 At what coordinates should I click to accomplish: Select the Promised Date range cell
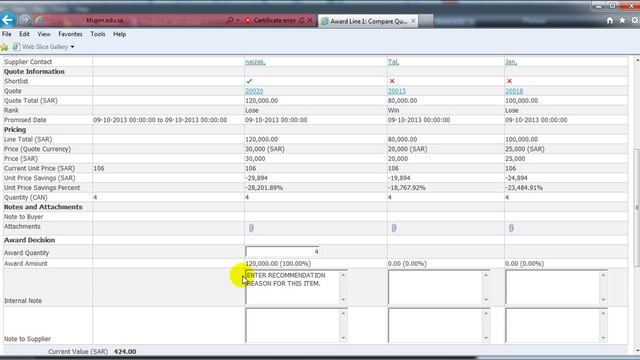(x=160, y=120)
